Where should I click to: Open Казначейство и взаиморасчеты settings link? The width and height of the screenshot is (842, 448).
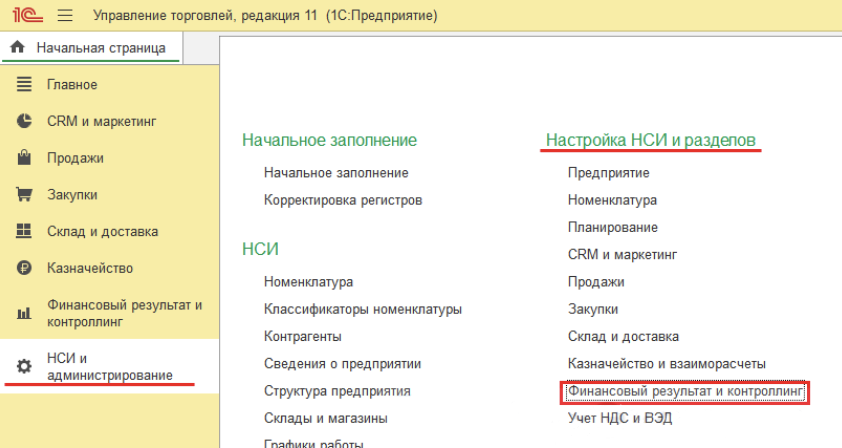pos(666,363)
